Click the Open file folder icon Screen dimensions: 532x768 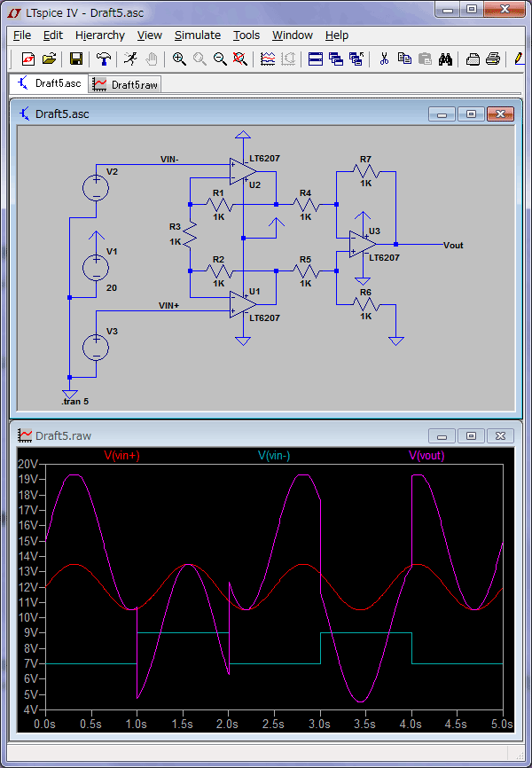pos(49,59)
